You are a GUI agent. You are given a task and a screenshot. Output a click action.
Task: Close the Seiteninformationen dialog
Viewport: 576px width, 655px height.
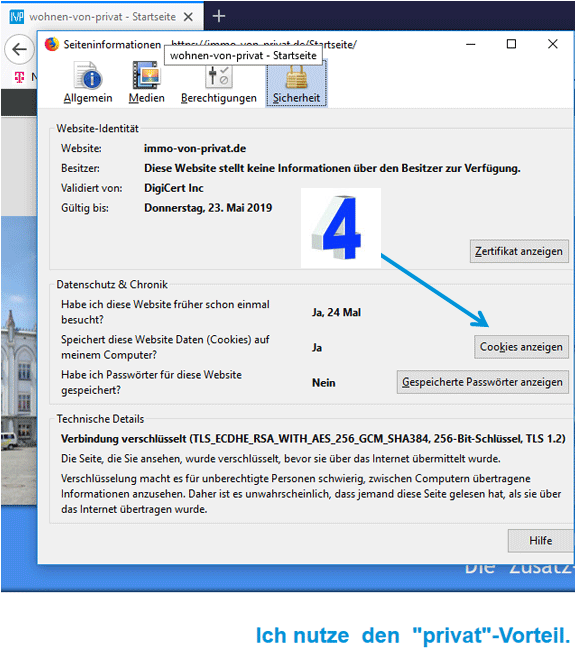tap(553, 44)
